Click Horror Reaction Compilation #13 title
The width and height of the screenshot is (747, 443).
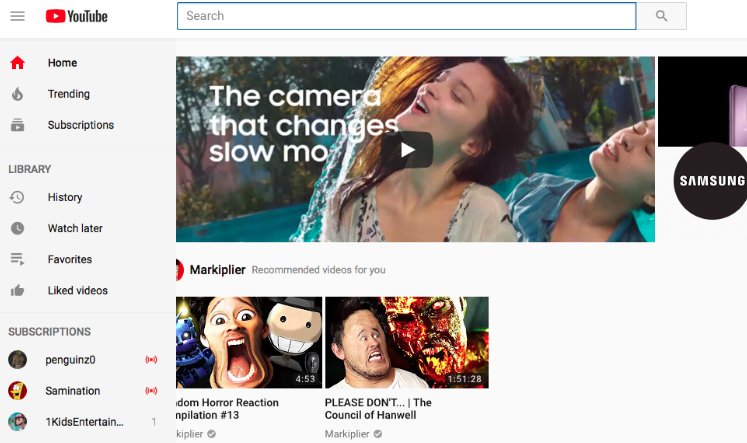pyautogui.click(x=227, y=409)
